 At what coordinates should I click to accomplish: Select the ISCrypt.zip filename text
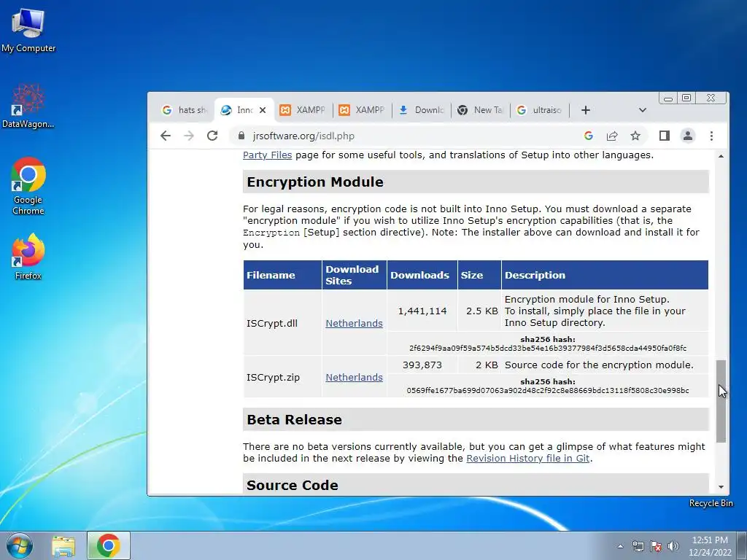273,377
